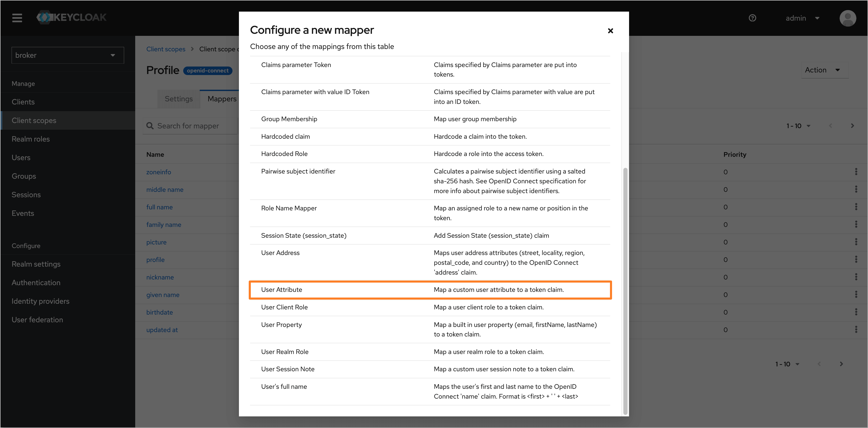The width and height of the screenshot is (868, 428).
Task: Click next page arrow at bottom pagination
Action: click(841, 364)
